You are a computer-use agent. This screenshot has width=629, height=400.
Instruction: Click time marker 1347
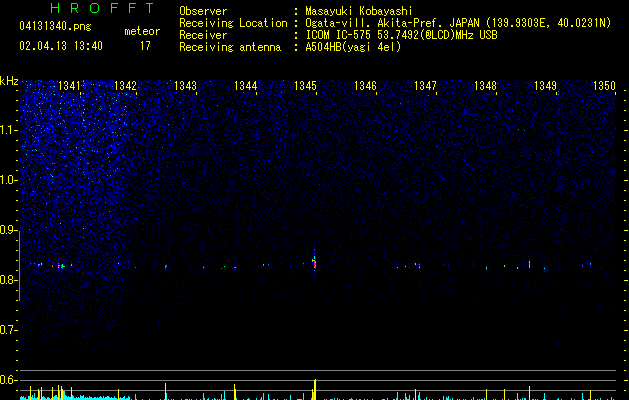(x=425, y=86)
